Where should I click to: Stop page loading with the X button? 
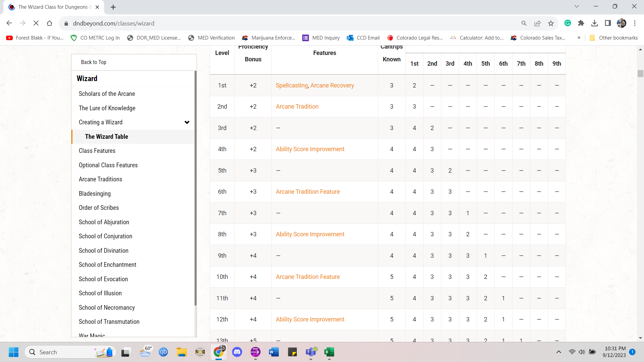pyautogui.click(x=36, y=23)
